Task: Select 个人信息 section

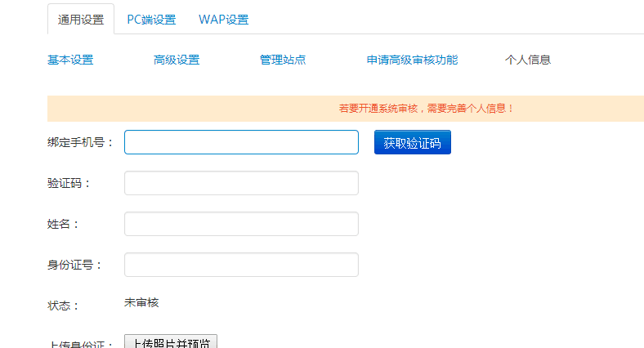Action: point(528,60)
